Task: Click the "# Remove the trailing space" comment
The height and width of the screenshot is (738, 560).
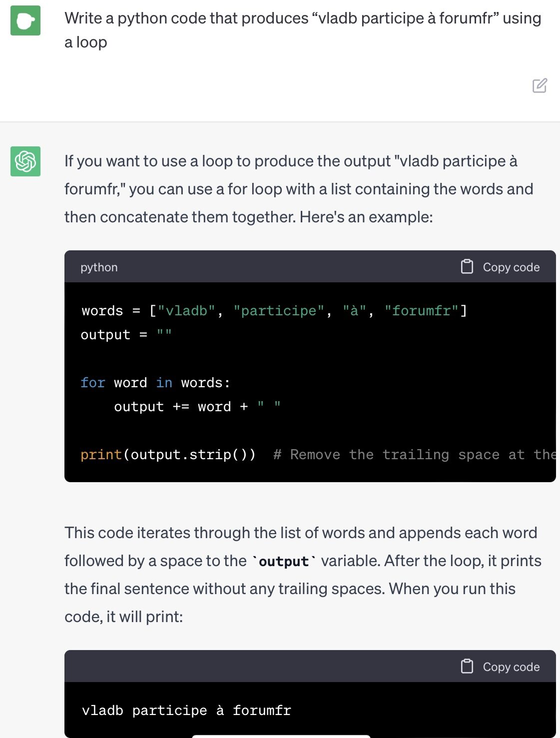Action: [x=415, y=455]
